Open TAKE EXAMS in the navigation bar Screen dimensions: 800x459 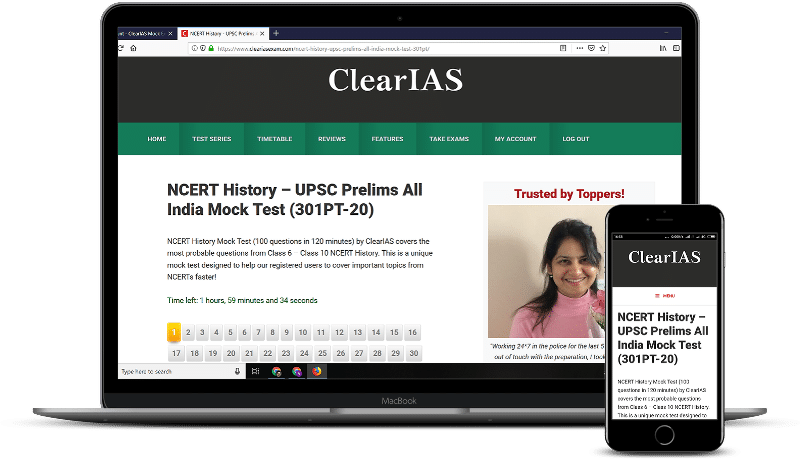tap(449, 139)
